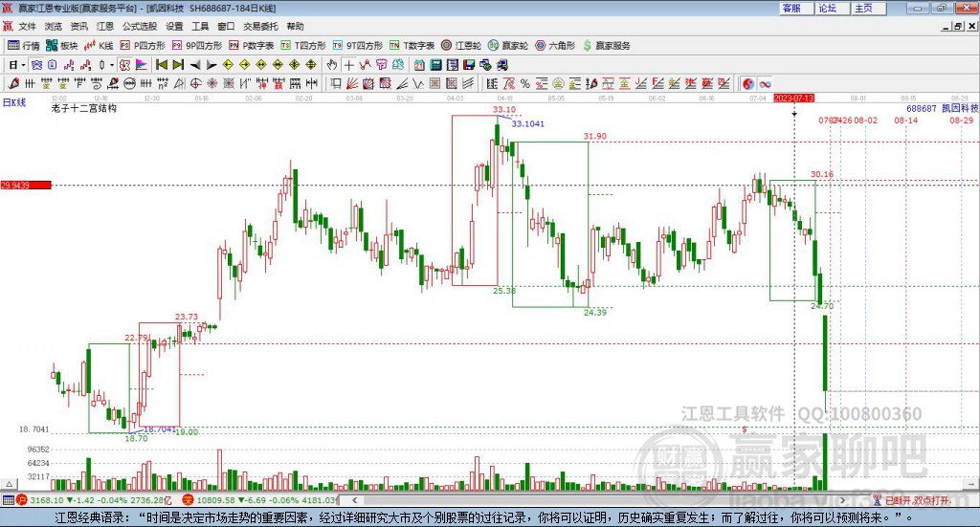Image resolution: width=980 pixels, height=527 pixels.
Task: Open the 赢家轮 wheel tool
Action: [x=508, y=46]
